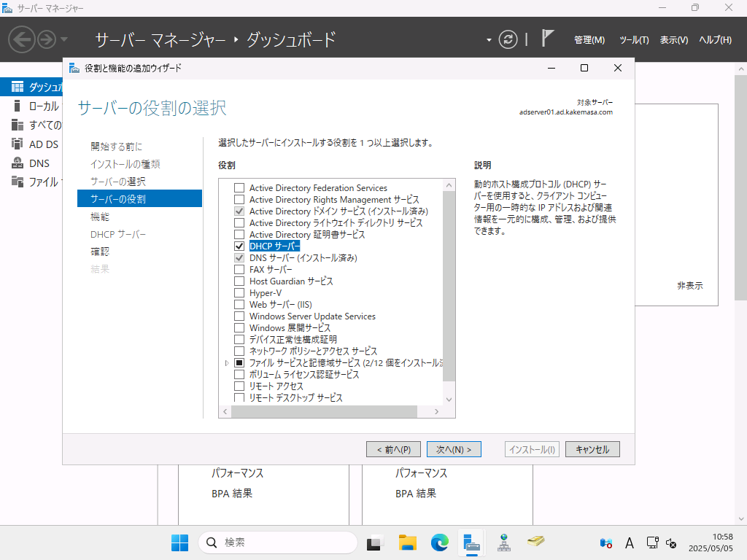Screen dimensions: 747x560
Task: Go to インストールの種類 wizard step
Action: coord(125,164)
